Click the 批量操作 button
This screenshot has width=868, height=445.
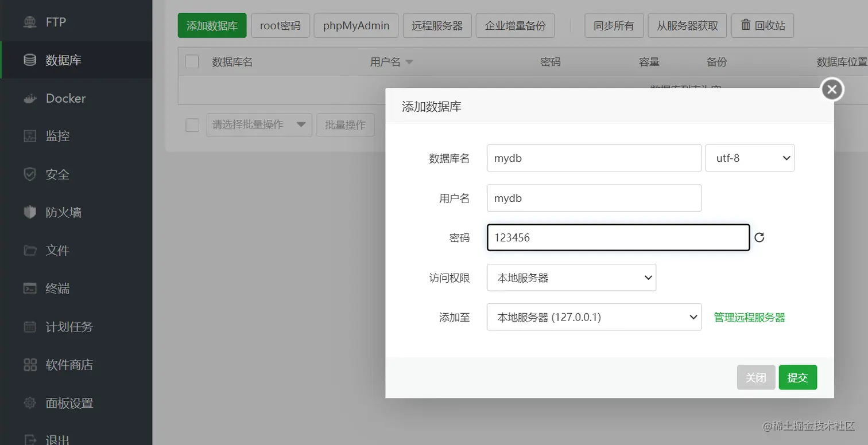345,125
